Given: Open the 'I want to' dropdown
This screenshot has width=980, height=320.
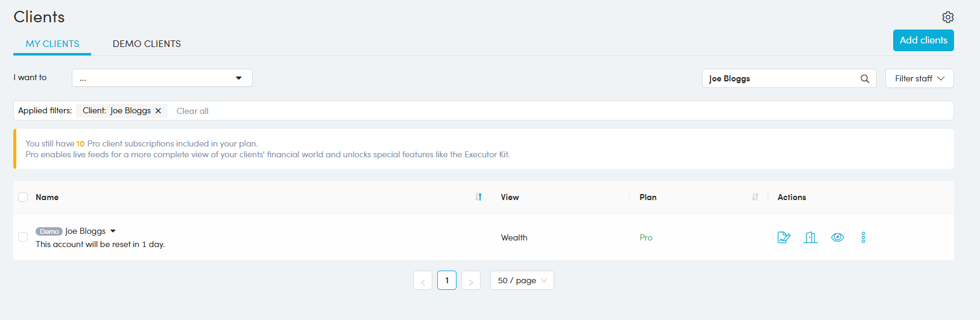Looking at the screenshot, I should (162, 78).
